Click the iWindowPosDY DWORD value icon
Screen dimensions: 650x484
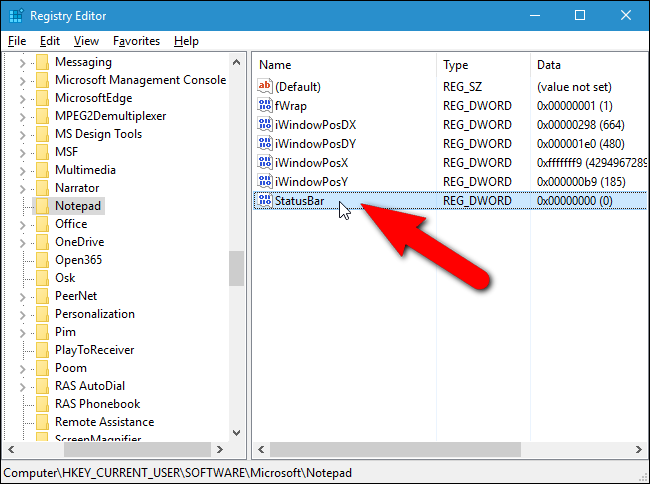[x=264, y=143]
